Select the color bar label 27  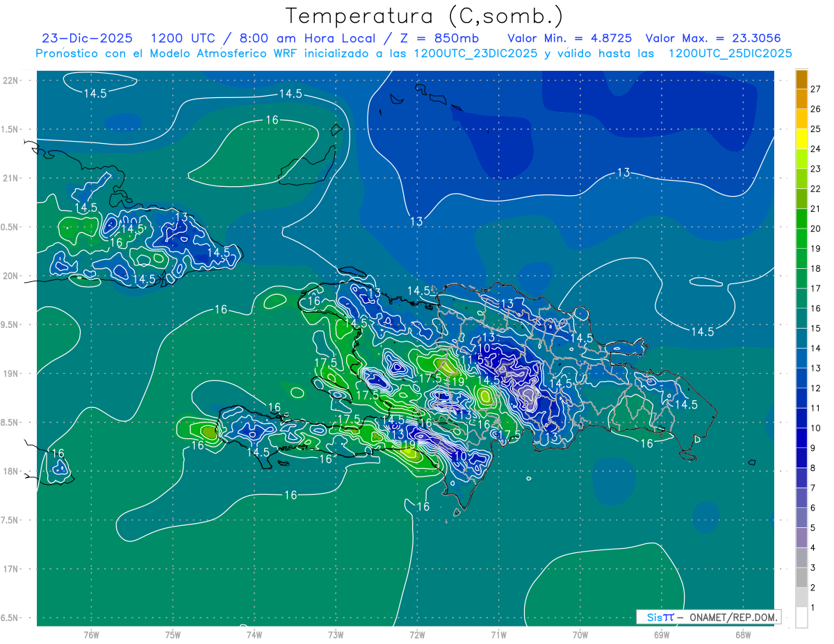click(816, 89)
